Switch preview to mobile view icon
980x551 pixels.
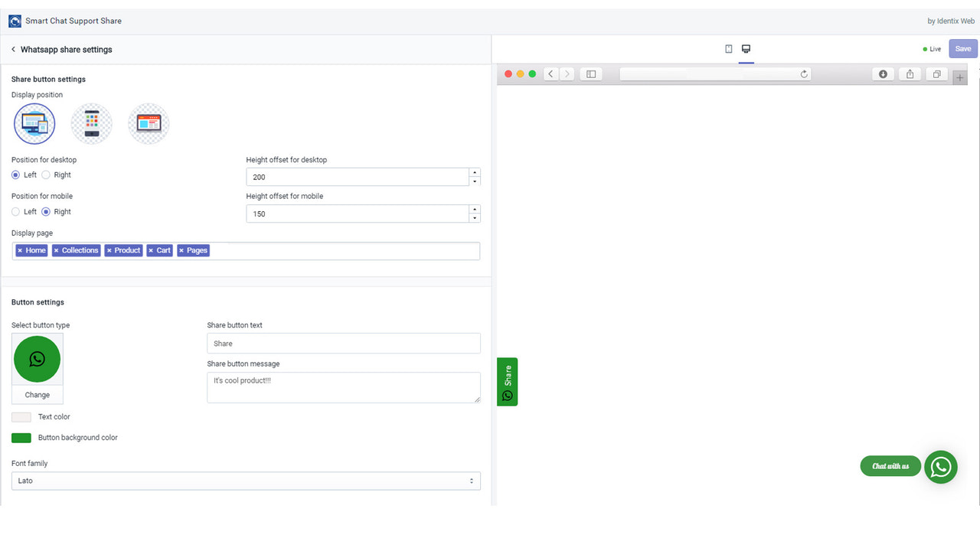click(x=728, y=48)
